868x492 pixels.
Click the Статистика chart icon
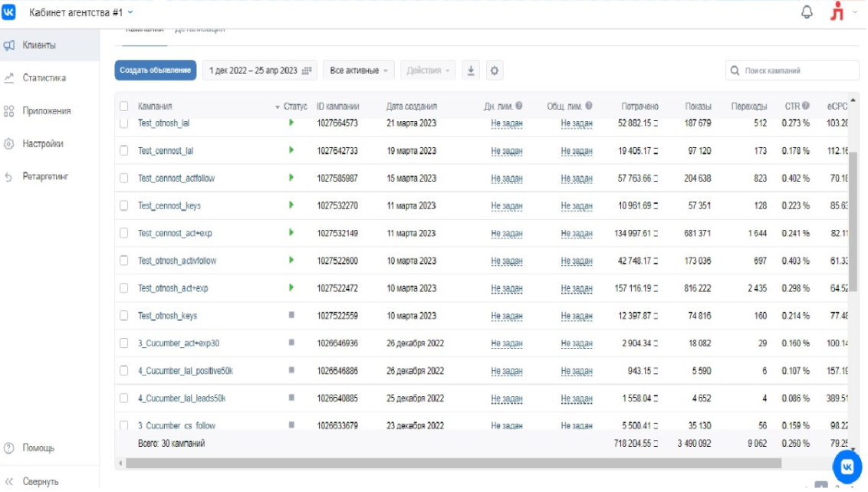point(9,78)
